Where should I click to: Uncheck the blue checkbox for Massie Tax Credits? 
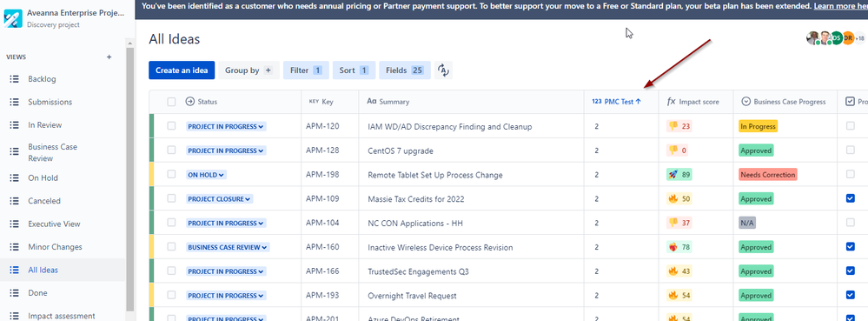pyautogui.click(x=851, y=198)
